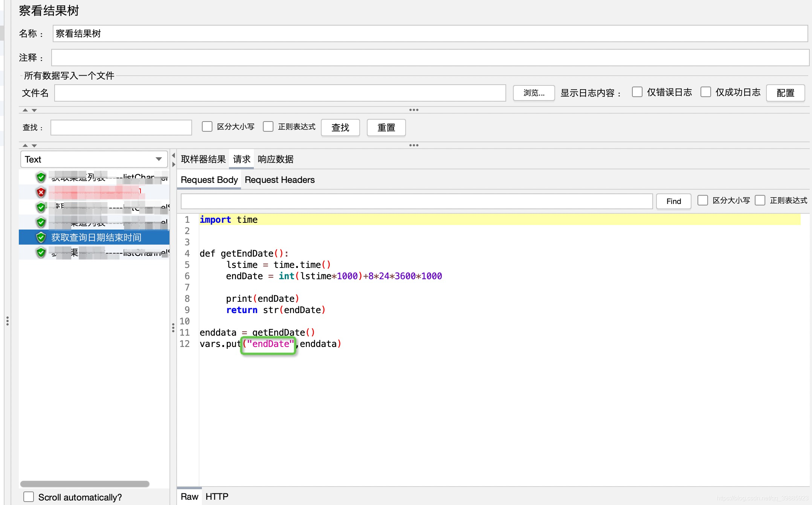Click the 浏览... button
This screenshot has height=505, width=812.
click(533, 93)
